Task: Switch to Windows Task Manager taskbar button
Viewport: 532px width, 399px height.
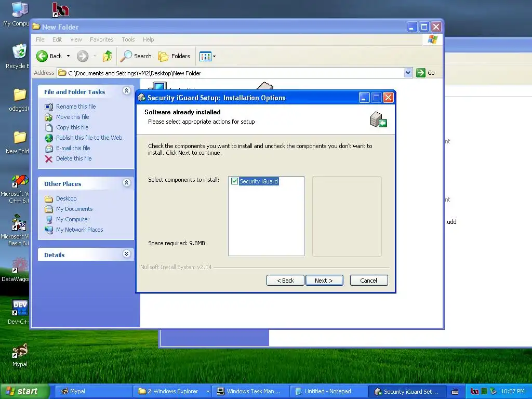Action: (x=250, y=392)
